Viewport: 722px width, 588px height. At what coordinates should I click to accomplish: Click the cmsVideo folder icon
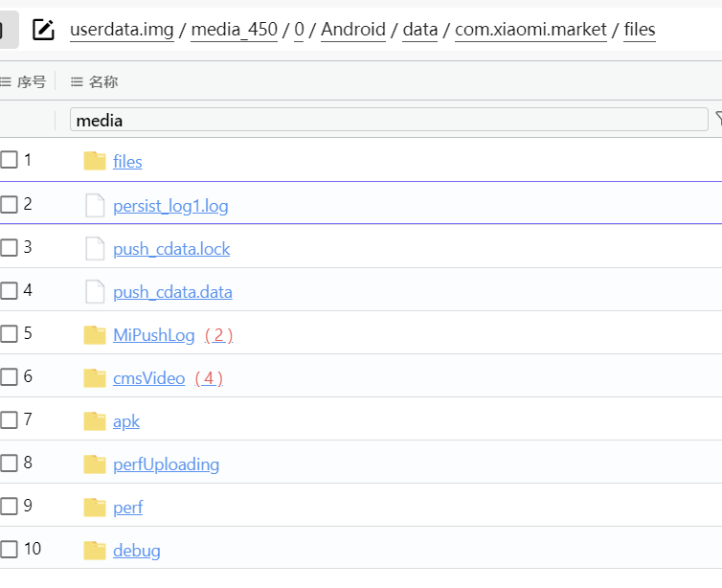(x=95, y=378)
